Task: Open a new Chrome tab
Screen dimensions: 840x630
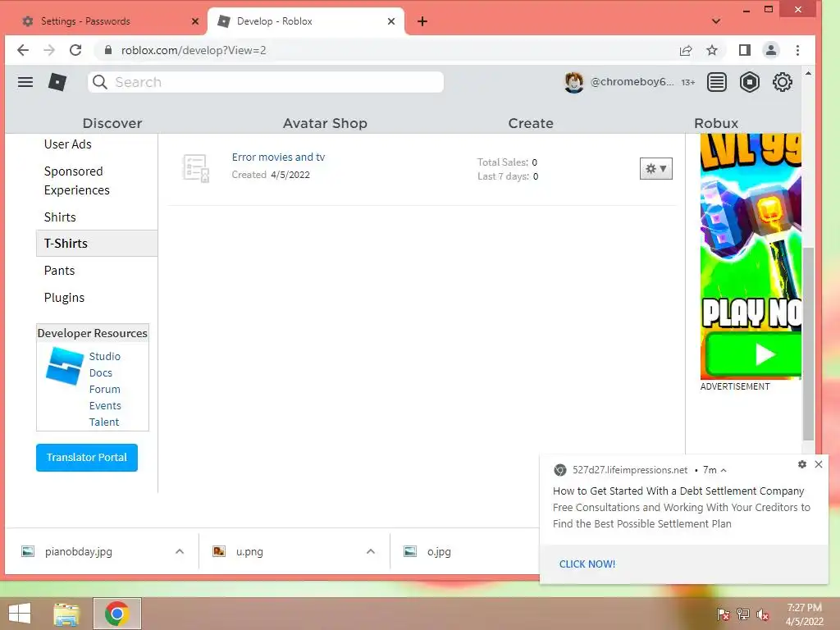Action: click(x=422, y=21)
